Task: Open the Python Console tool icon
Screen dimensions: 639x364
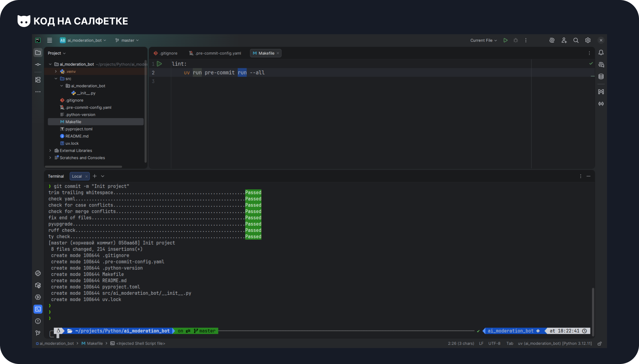Action: point(38,273)
